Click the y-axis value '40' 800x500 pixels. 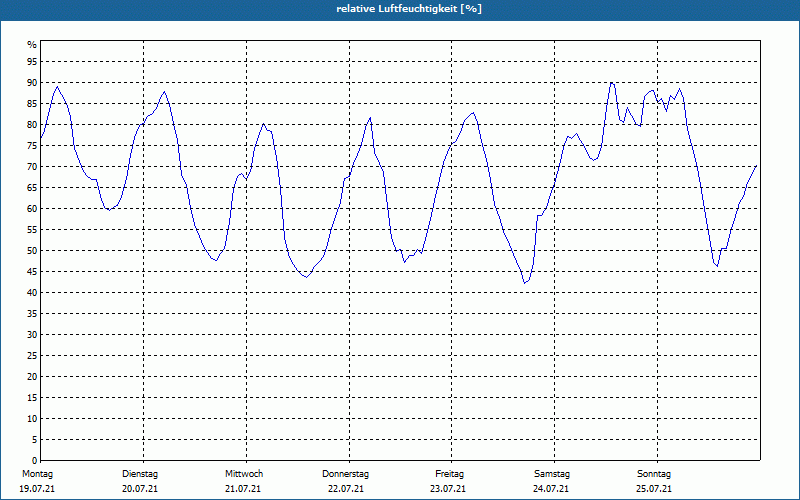coord(32,293)
